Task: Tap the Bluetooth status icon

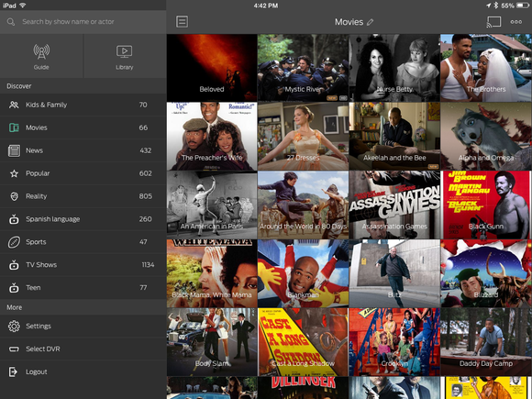Action: tap(495, 6)
